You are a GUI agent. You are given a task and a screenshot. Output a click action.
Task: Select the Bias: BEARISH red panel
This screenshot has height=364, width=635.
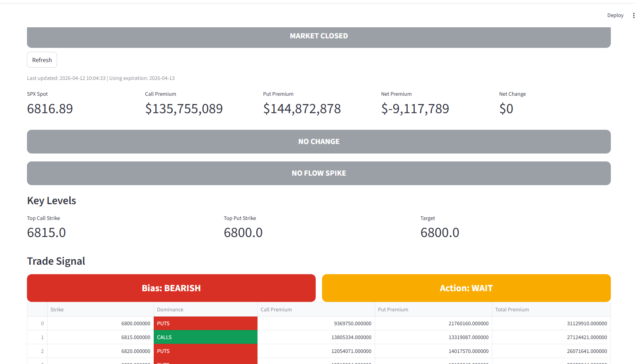[171, 288]
